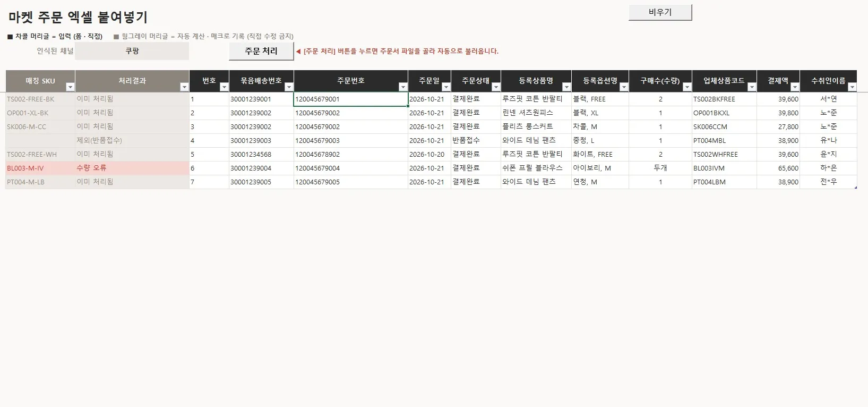868x407 pixels.
Task: Select payment amount 65,600
Action: (778, 168)
